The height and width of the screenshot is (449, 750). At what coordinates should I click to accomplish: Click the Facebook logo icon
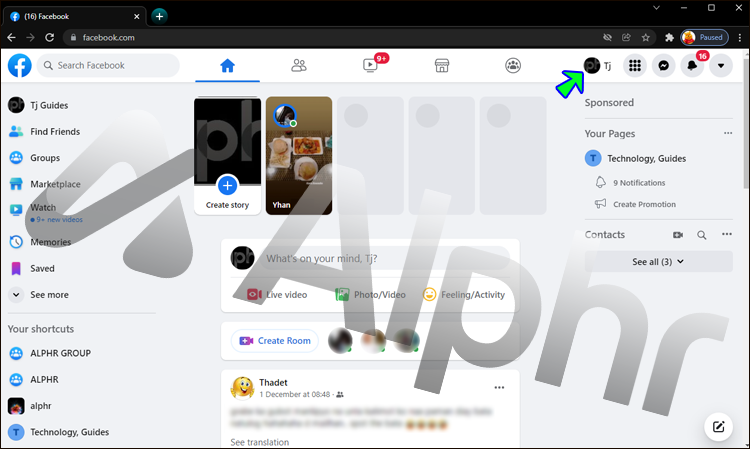pos(20,66)
